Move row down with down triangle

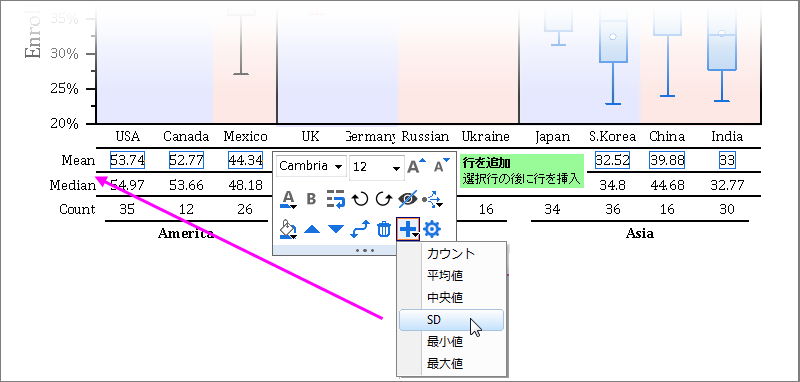point(336,230)
